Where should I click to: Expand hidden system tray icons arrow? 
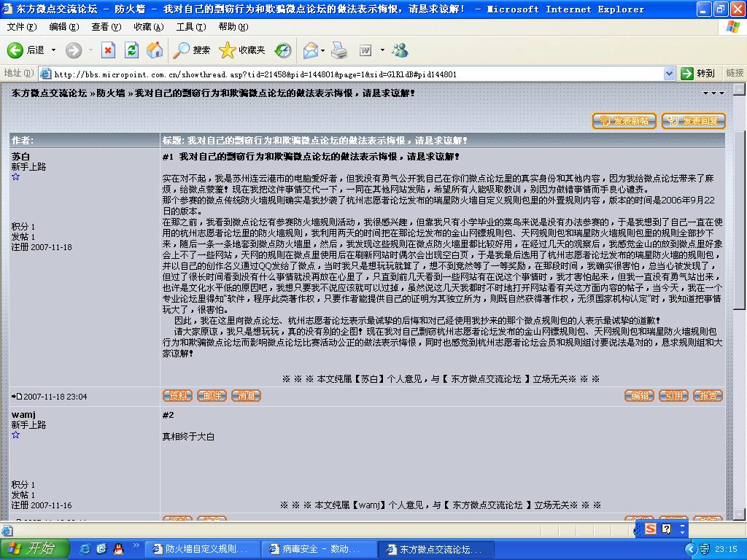690,549
